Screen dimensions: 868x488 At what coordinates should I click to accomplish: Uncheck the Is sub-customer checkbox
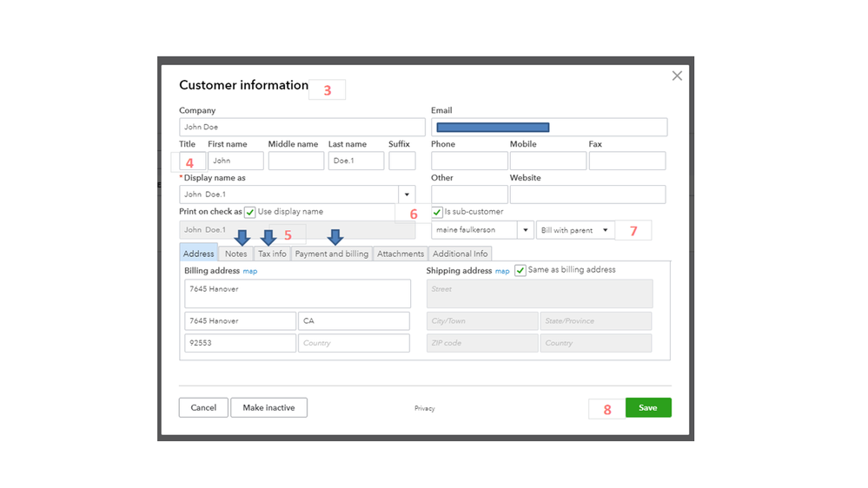click(x=437, y=213)
